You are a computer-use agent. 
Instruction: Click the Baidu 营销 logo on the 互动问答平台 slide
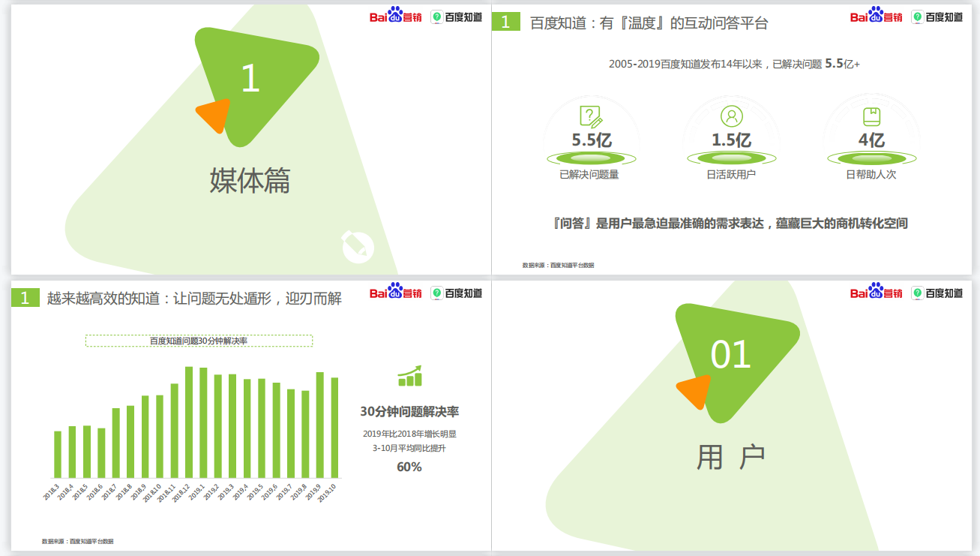click(876, 16)
